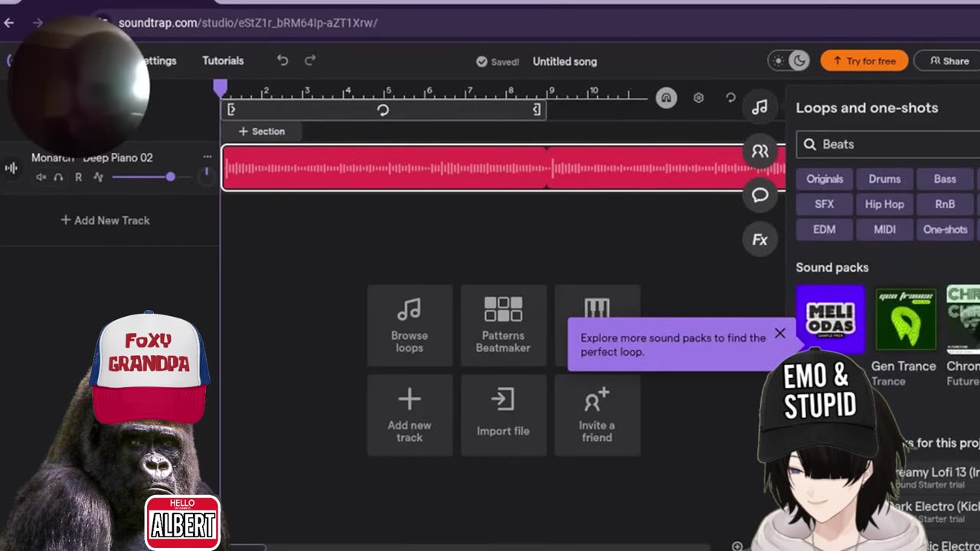Screen dimensions: 980x551
Task: Open Deep Piano 02 track options menu
Action: tap(207, 156)
